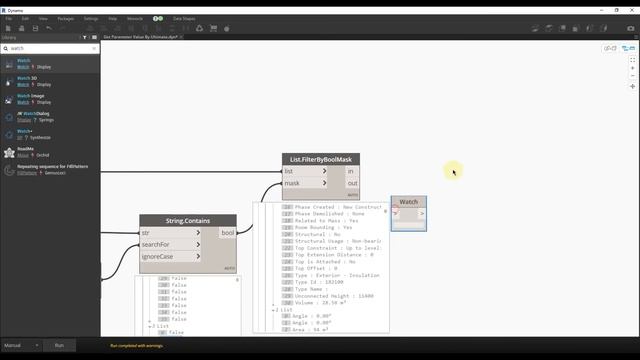Expand the str port chevron on String.Contains
Screen dimensions: 640x360
point(198,233)
